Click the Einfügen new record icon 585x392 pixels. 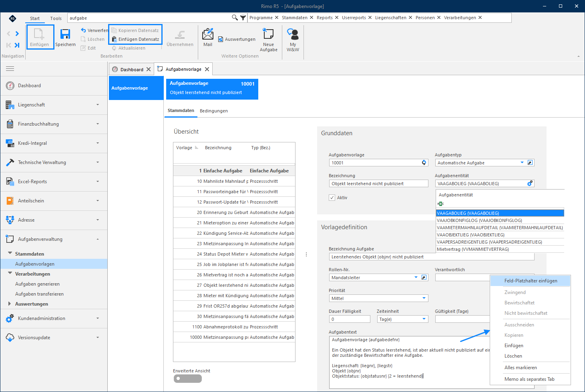(39, 34)
